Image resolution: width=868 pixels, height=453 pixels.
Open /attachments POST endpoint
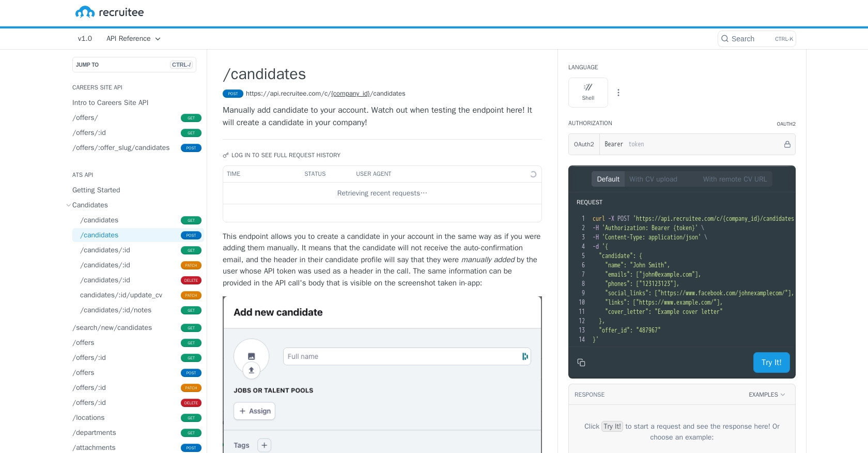[137, 448]
